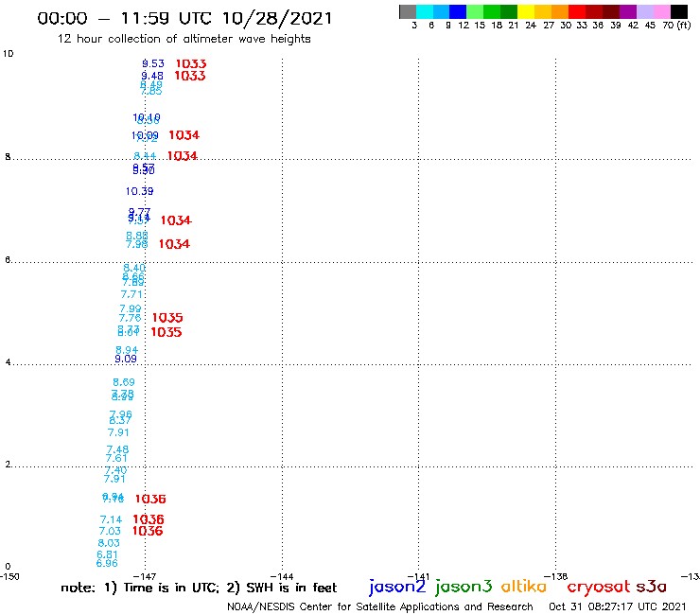The image size is (700, 615).
Task: Select the wave height value 6.81
Action: tap(107, 554)
